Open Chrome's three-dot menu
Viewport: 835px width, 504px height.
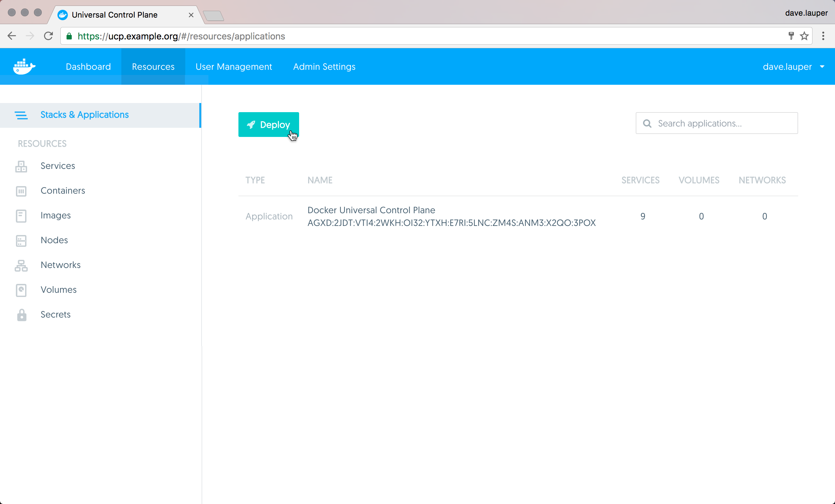[x=823, y=36]
